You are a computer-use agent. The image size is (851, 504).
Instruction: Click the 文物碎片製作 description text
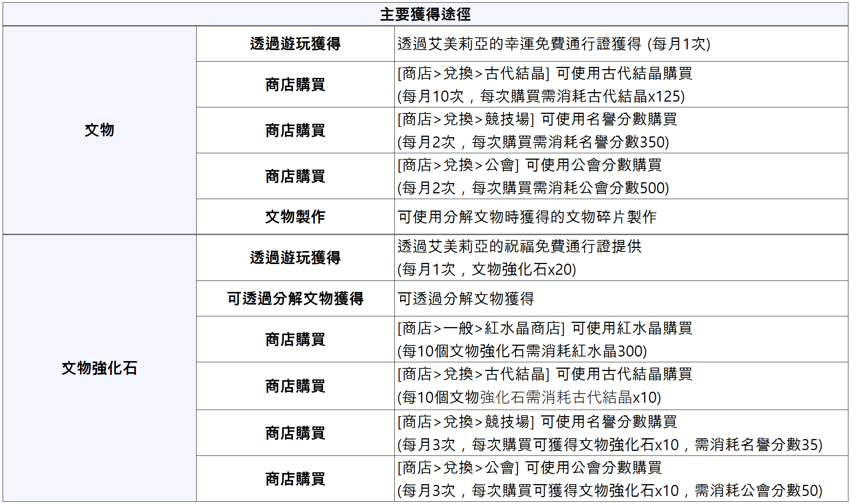coord(527,217)
